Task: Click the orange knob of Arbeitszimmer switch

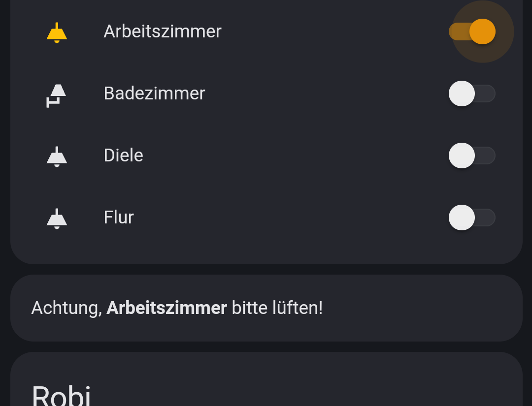Action: click(482, 31)
